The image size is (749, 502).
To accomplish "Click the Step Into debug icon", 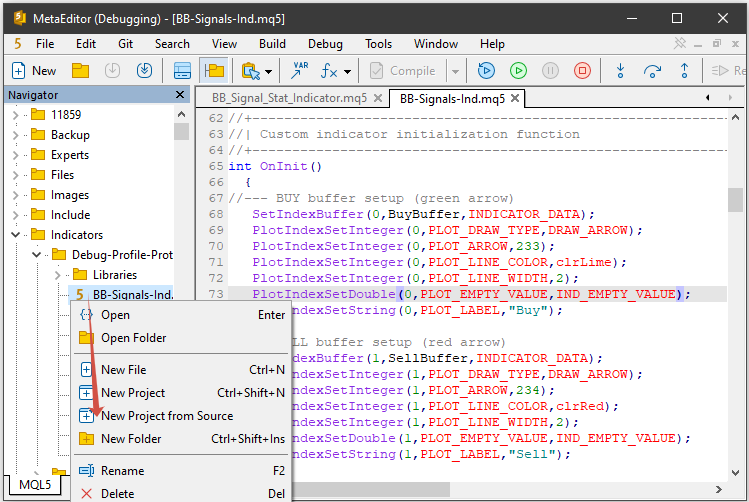I will point(620,71).
